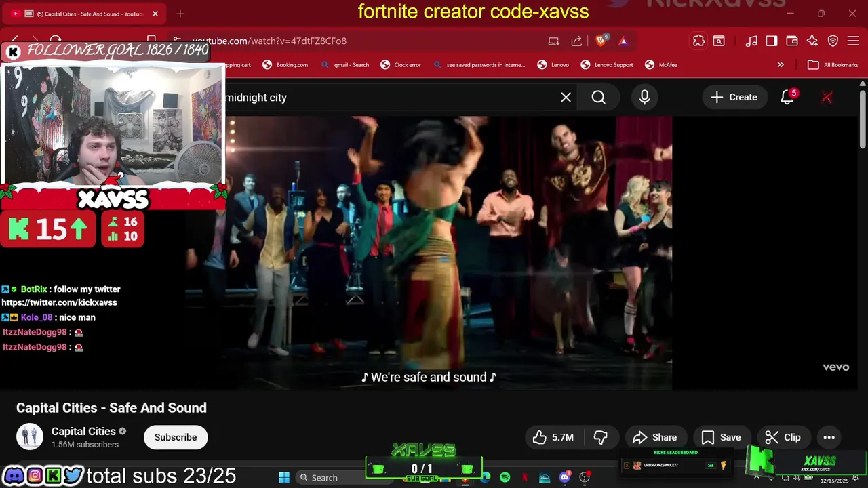Click the vevo watermark on the video
Viewport: 868px width, 488px height.
point(835,367)
